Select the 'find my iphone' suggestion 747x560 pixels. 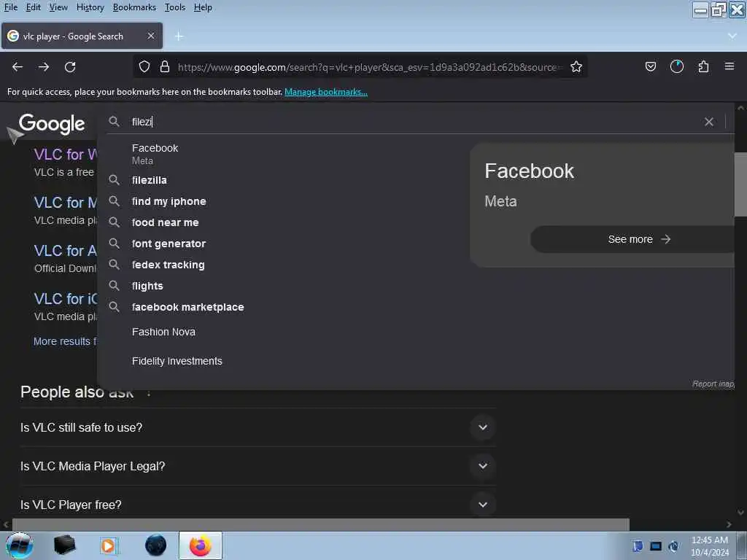click(x=169, y=201)
